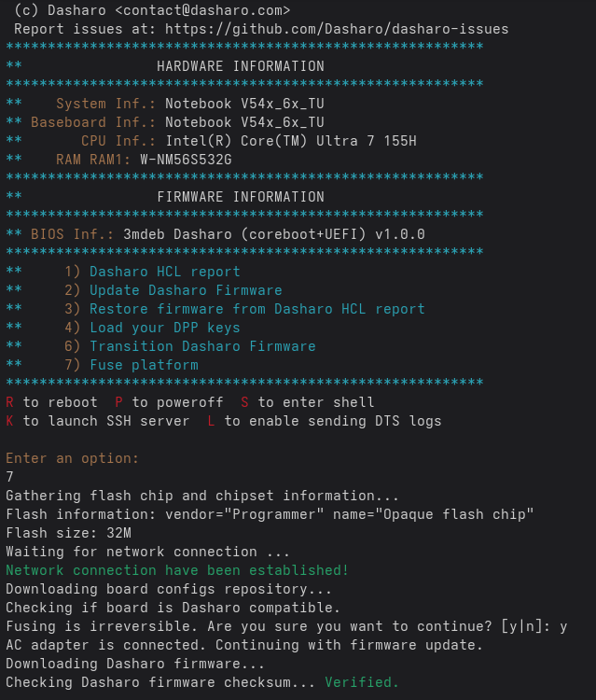The width and height of the screenshot is (596, 700).
Task: Open the GitHub dasharo-issues URL
Action: (337, 29)
